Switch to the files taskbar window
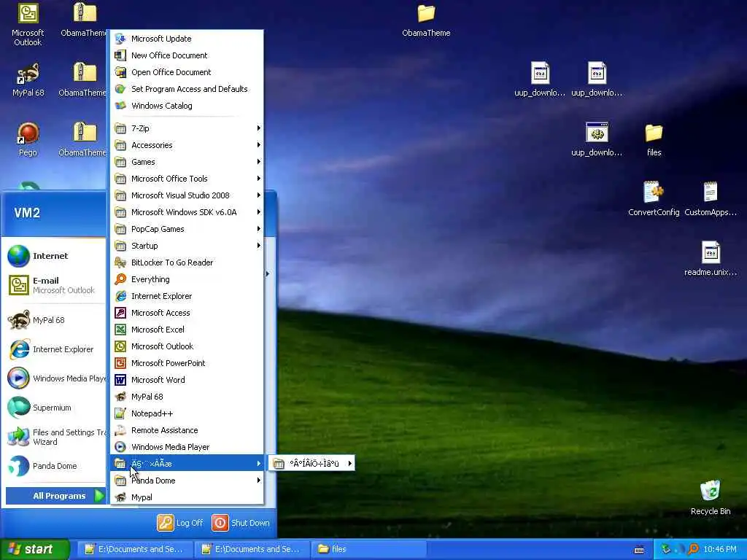Image resolution: width=747 pixels, height=560 pixels. click(x=368, y=549)
